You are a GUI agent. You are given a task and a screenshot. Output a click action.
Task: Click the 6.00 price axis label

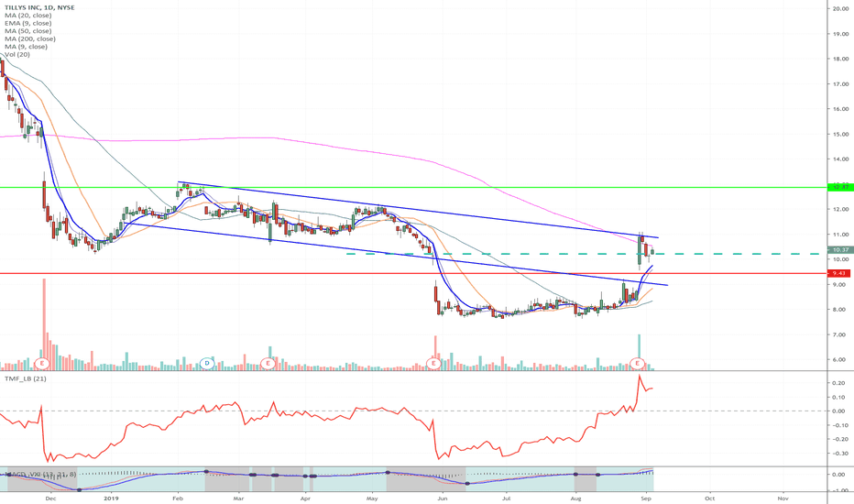(840, 359)
